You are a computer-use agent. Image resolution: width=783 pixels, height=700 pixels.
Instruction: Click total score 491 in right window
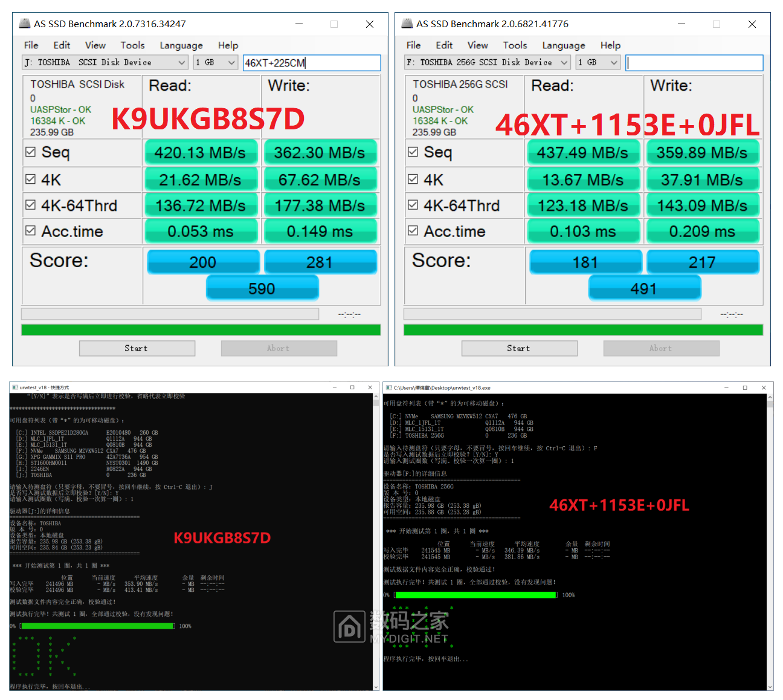point(644,288)
